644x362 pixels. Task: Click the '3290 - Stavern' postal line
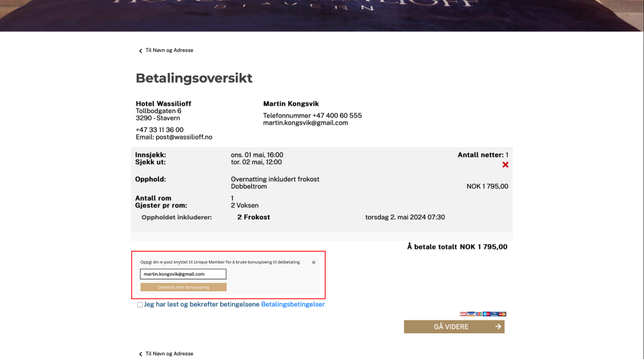click(x=158, y=118)
